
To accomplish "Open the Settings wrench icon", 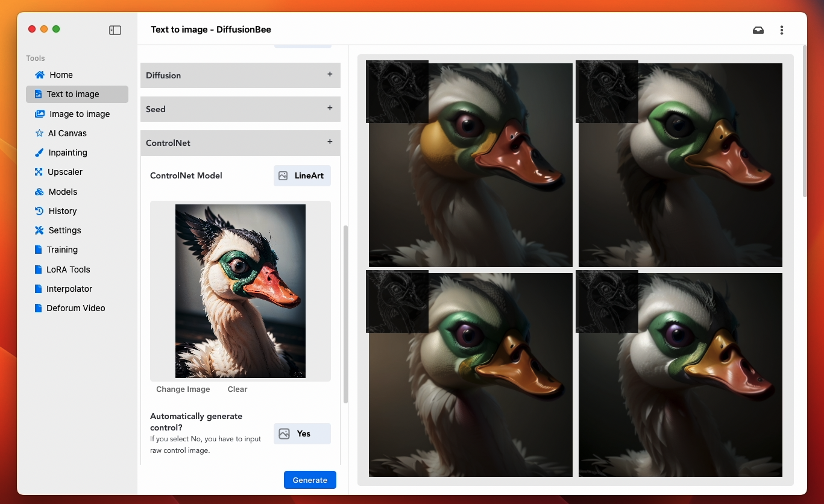I will [40, 230].
